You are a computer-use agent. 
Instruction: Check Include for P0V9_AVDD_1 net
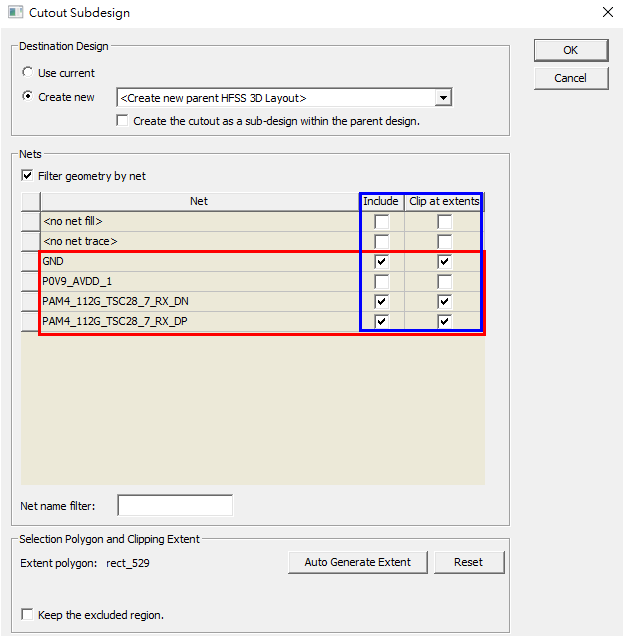click(x=381, y=281)
